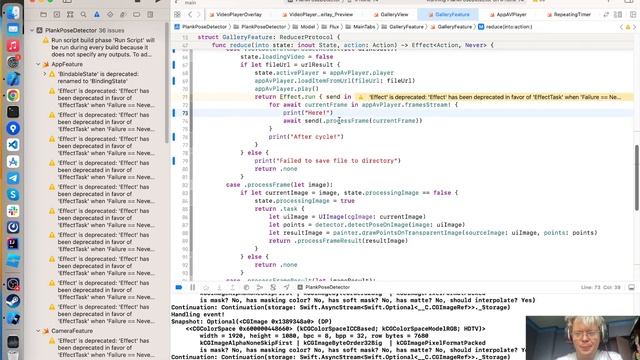Switch to the RepeatingTimer tab

click(x=569, y=14)
